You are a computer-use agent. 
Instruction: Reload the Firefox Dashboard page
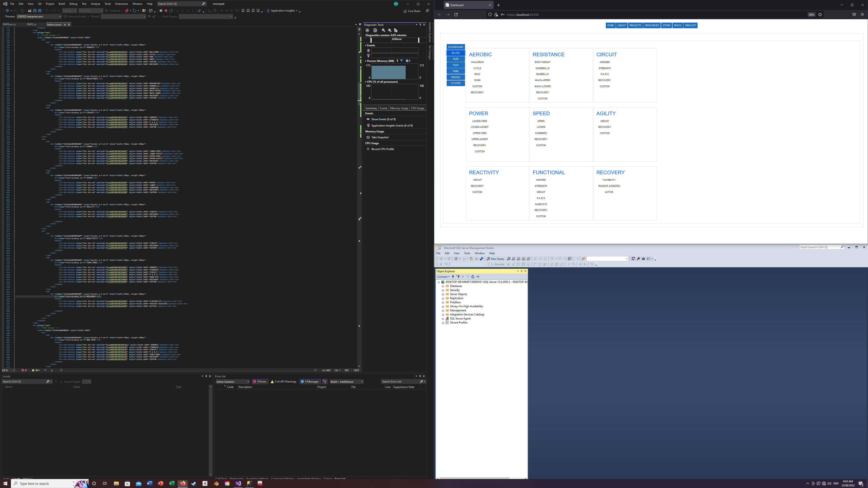point(456,14)
